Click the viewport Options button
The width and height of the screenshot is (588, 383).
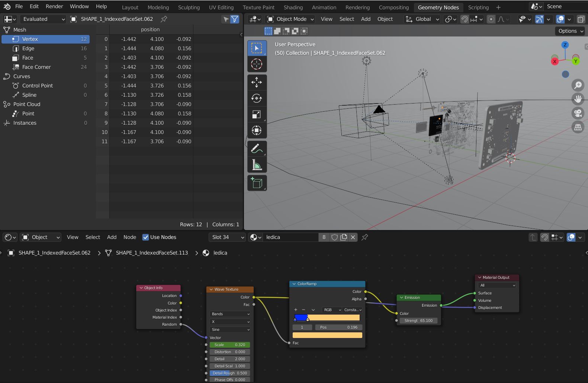coord(571,31)
